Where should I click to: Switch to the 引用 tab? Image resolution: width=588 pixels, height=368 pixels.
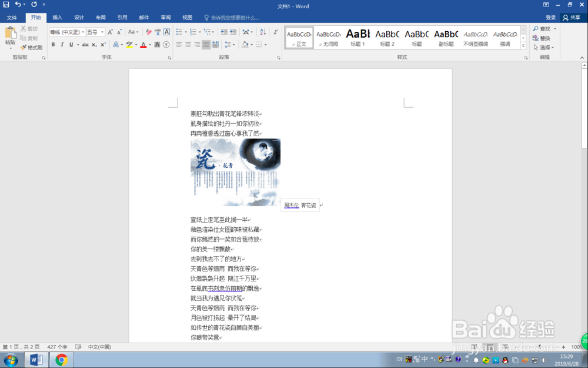pyautogui.click(x=122, y=18)
